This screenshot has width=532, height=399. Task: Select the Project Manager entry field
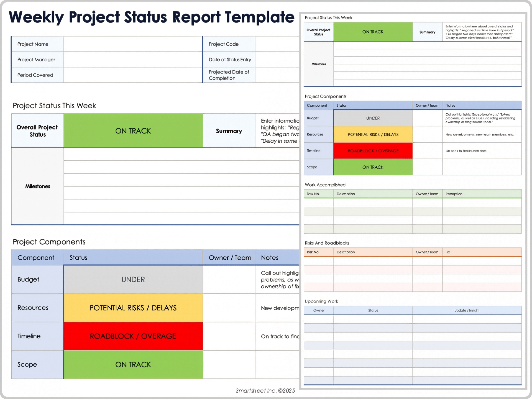click(x=132, y=59)
